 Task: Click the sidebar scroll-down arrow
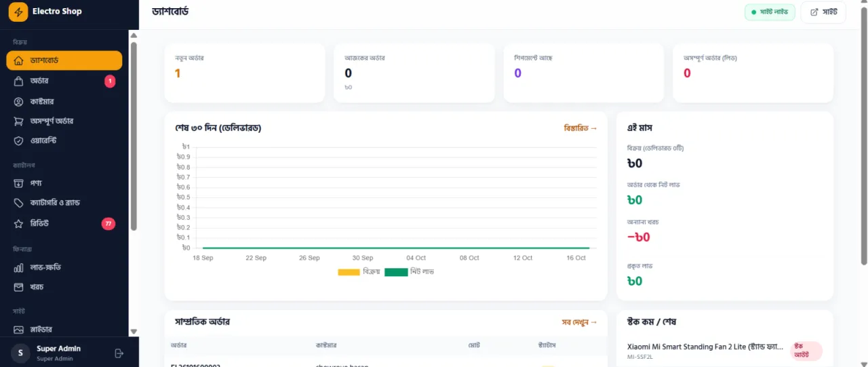(134, 331)
